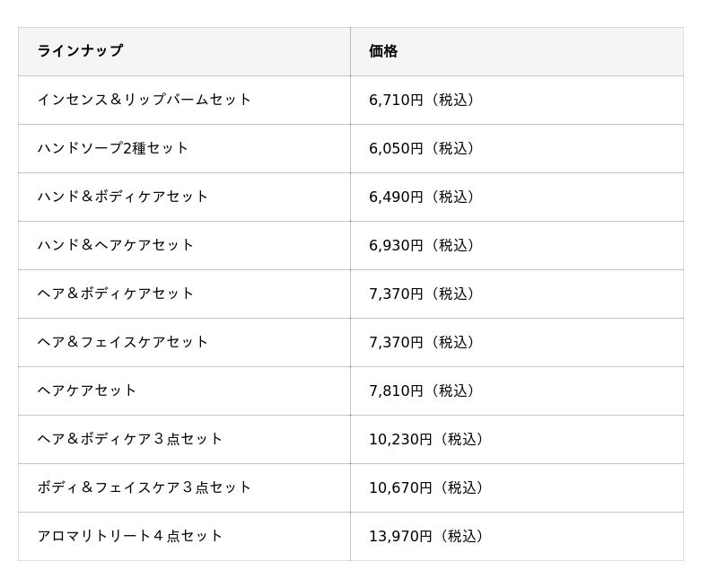Image resolution: width=718 pixels, height=588 pixels.
Task: Click the 13,970円 price cell
Action: pyautogui.click(x=426, y=536)
